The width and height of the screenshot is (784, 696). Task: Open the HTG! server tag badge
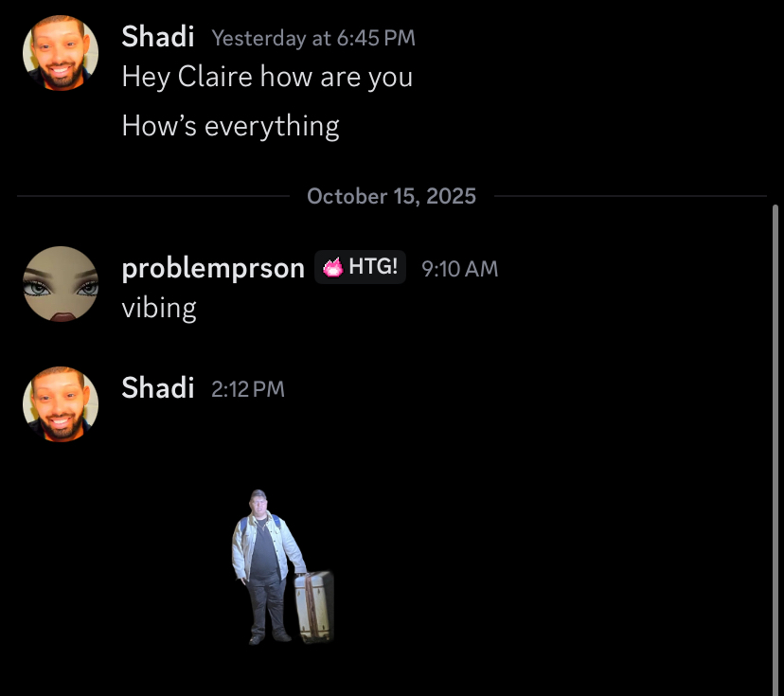coord(360,267)
